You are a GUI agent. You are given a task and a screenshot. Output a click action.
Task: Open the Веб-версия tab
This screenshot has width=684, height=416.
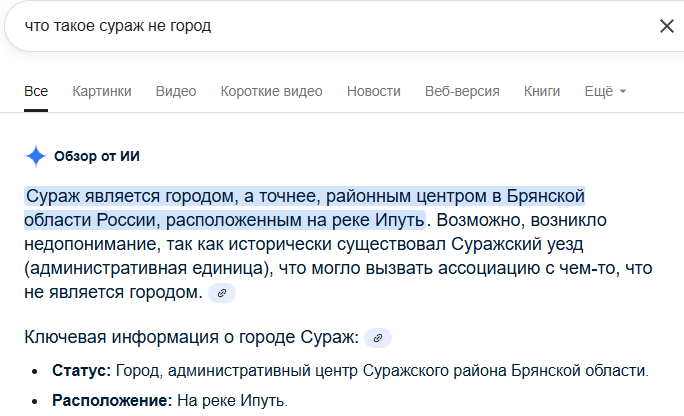(x=462, y=91)
